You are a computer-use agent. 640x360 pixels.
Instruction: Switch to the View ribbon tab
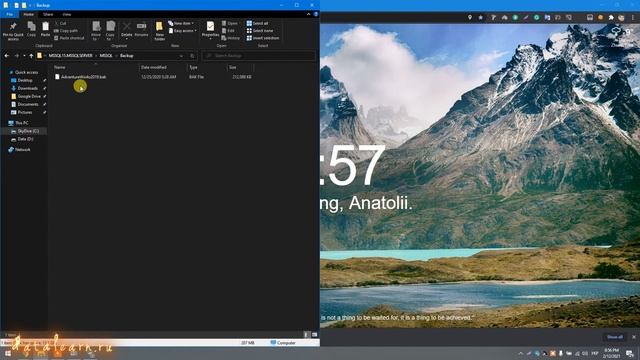tap(67, 14)
